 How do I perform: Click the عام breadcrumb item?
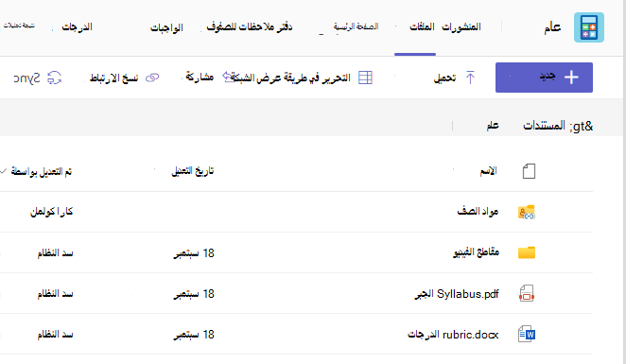point(493,126)
